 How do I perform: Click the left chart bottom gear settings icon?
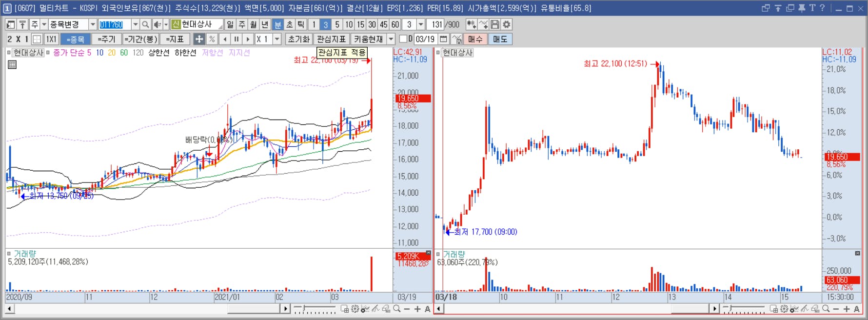[355, 309]
